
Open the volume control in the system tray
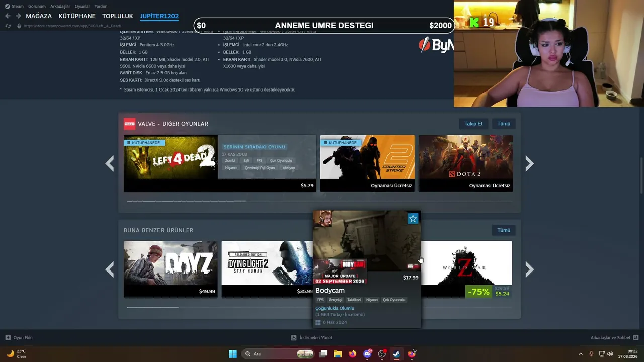tap(610, 354)
